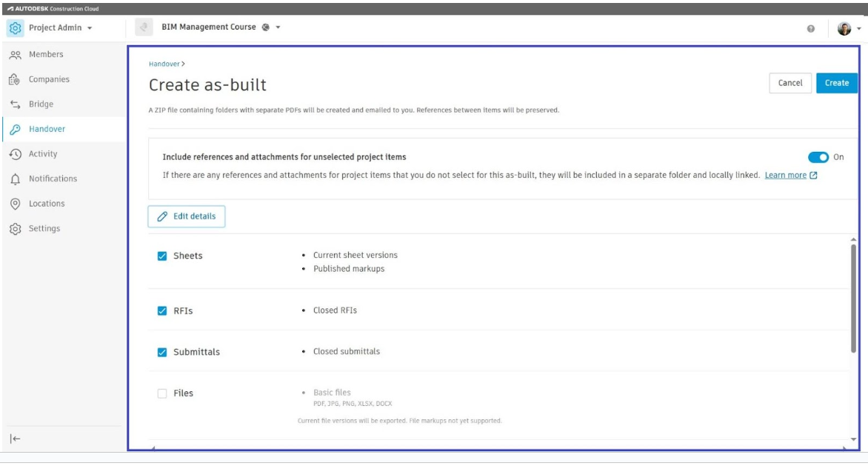Click the Bridge arrows icon
Viewport: 868px width, 466px height.
click(15, 104)
